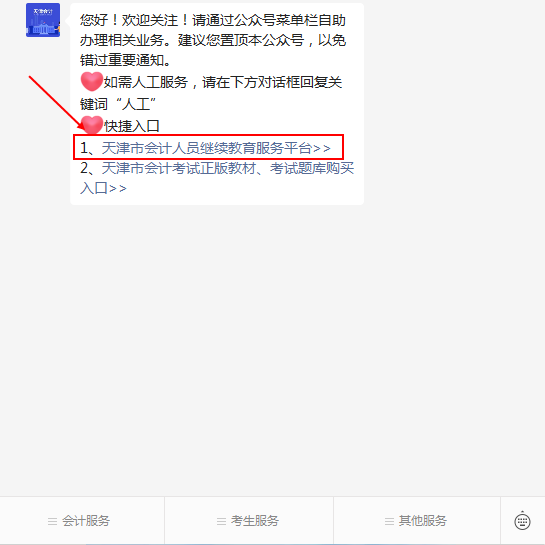The width and height of the screenshot is (545, 545).
Task: Click heart emoji before 快捷入口
Action: pyautogui.click(x=92, y=125)
